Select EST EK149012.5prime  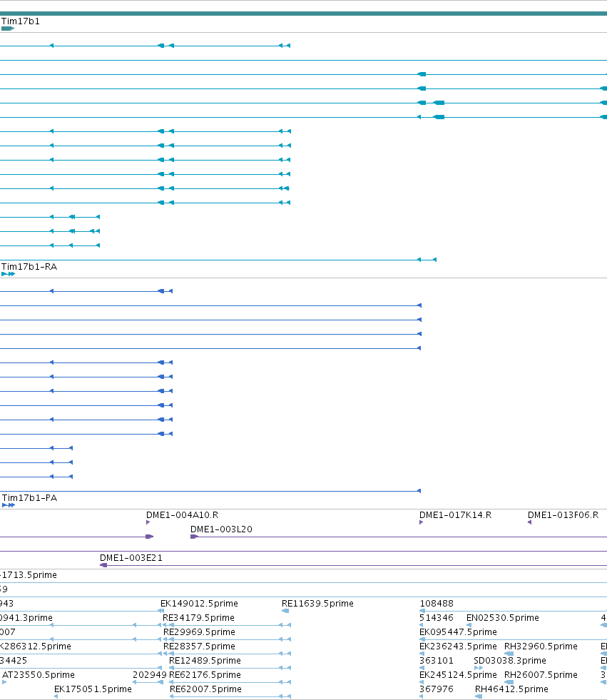[x=199, y=604]
